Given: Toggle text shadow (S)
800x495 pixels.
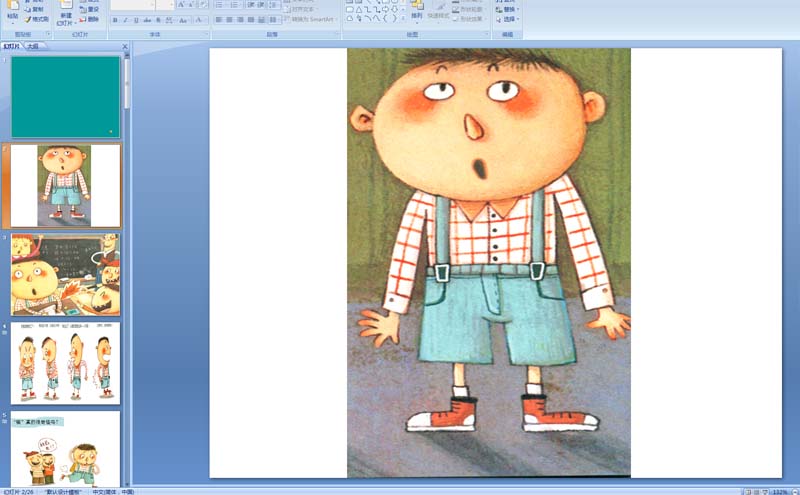Looking at the screenshot, I should point(158,20).
